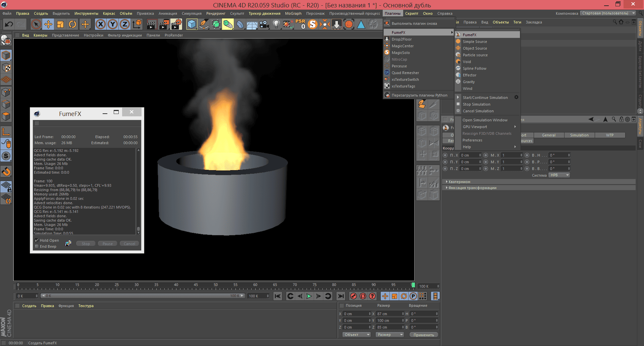Screen dimensions: 644x346
Task: Click Cancel button in FumeFX window
Action: pos(129,244)
